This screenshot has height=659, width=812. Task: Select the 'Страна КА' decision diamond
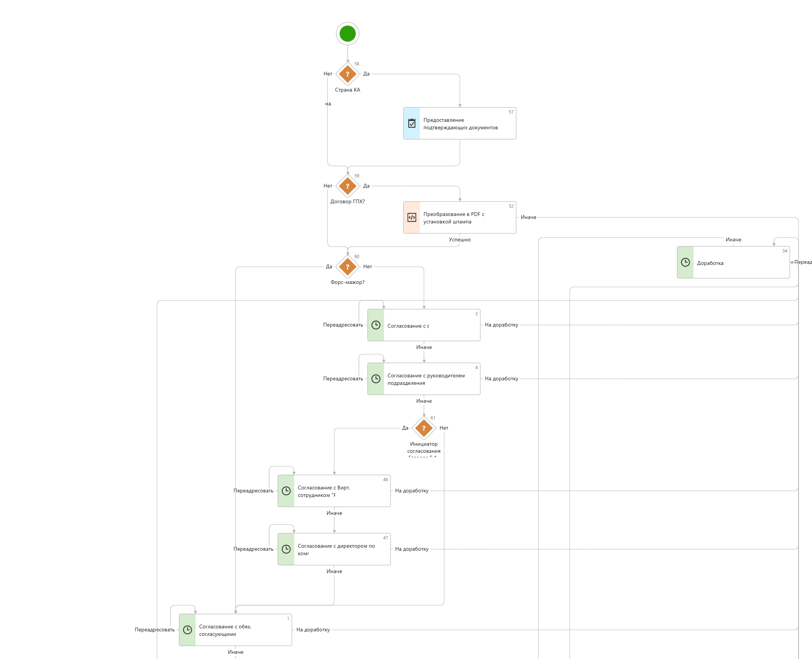347,74
